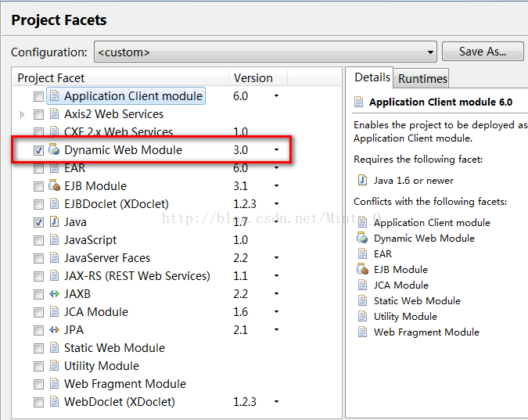Click the Dynamic Web Module globe icon
This screenshot has height=420, width=528.
pyautogui.click(x=54, y=150)
